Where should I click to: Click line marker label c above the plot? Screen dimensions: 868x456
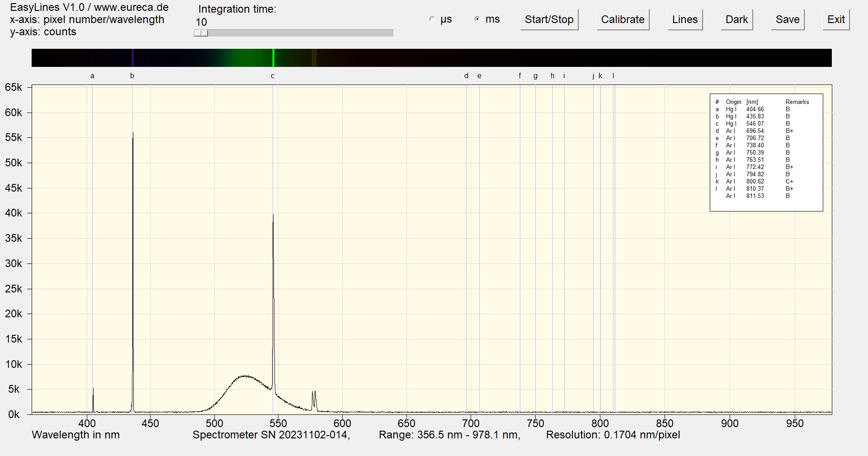[x=273, y=76]
